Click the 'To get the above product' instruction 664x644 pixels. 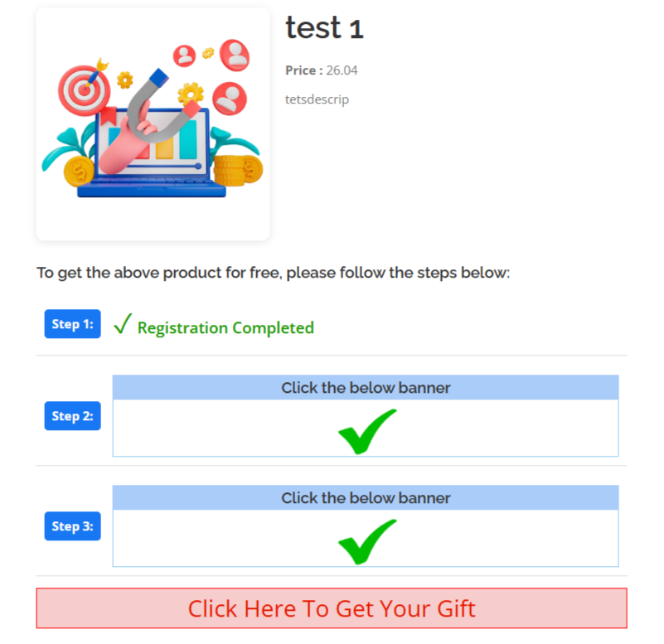pyautogui.click(x=273, y=273)
